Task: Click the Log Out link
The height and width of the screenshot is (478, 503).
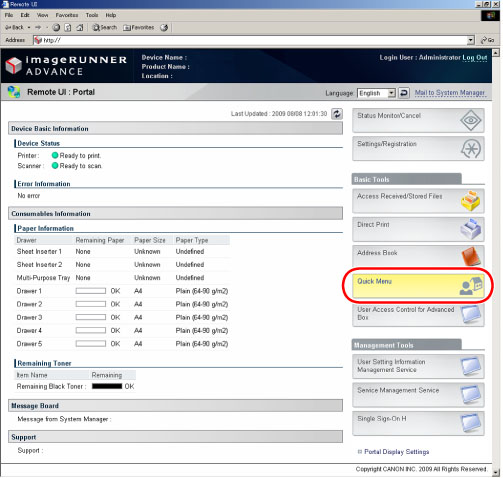Action: 474,58
